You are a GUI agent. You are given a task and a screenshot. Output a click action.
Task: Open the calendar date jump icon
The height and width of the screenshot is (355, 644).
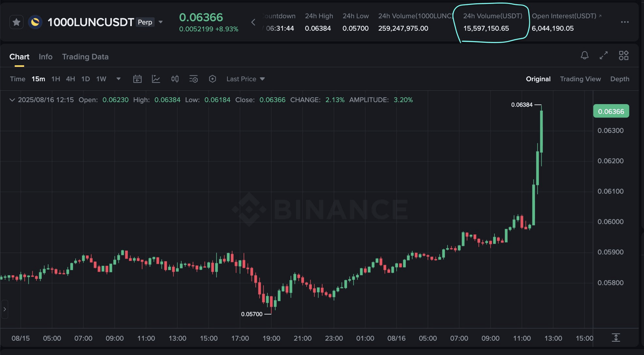[137, 79]
